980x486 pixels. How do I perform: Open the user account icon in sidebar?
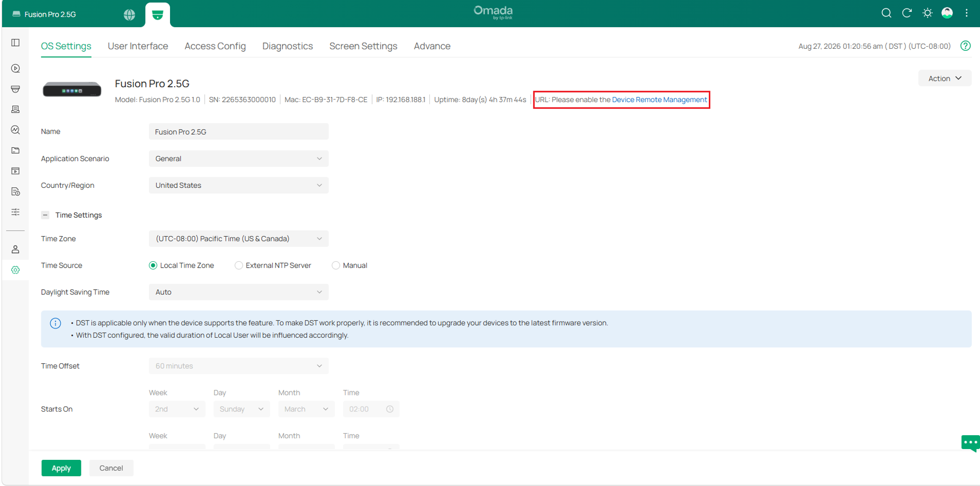(x=16, y=249)
